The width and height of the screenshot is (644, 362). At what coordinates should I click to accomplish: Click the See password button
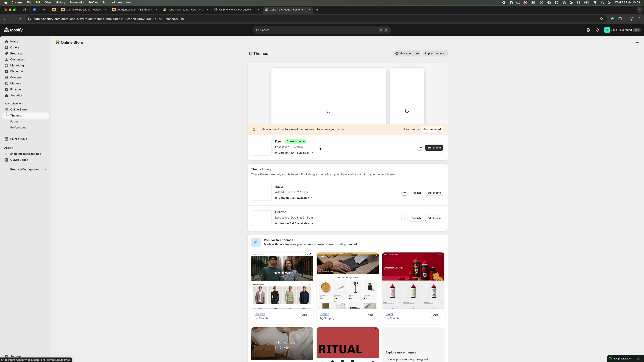(432, 129)
